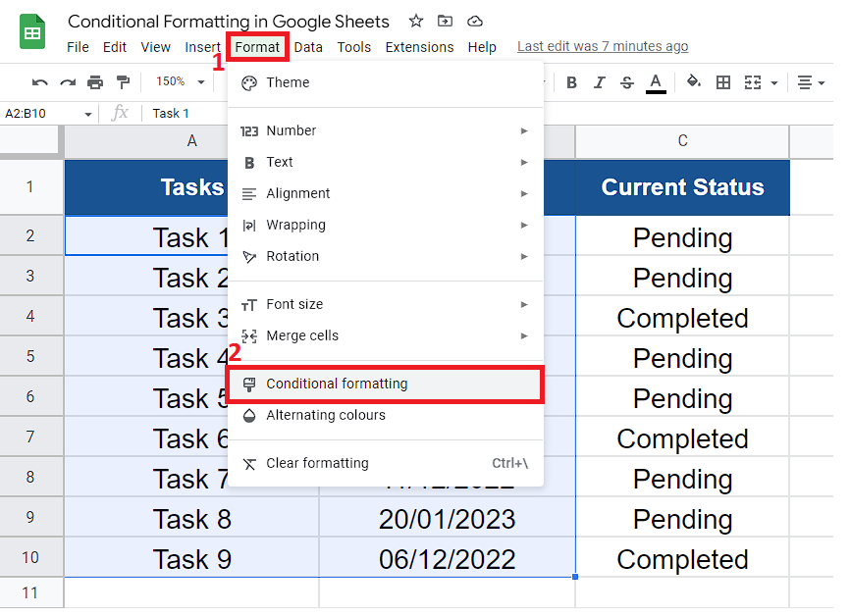The image size is (850, 616).
Task: Click the Undo icon
Action: [41, 82]
